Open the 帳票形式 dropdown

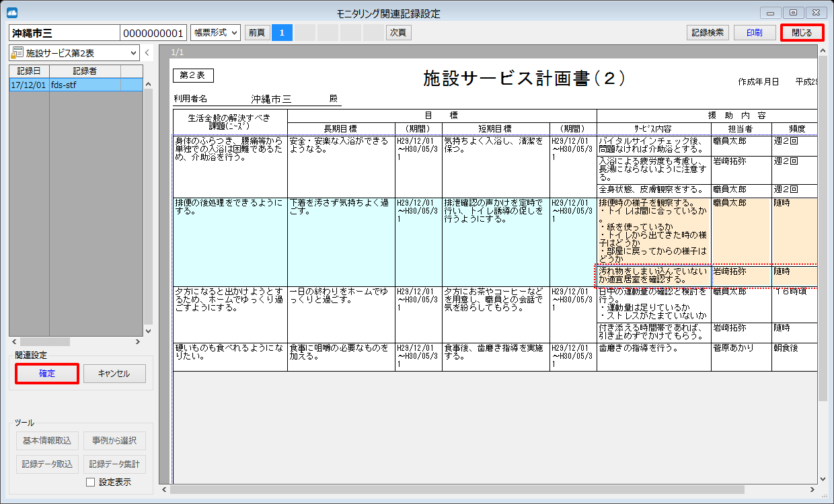coord(215,32)
